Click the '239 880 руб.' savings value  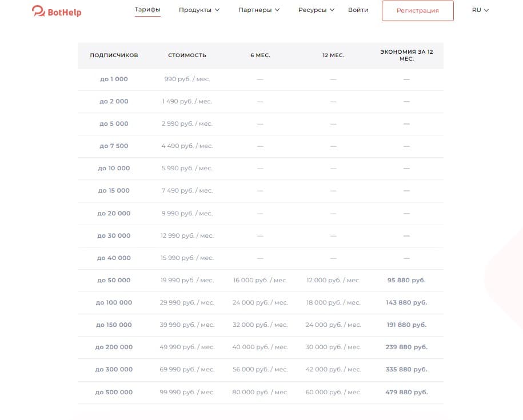(x=406, y=347)
